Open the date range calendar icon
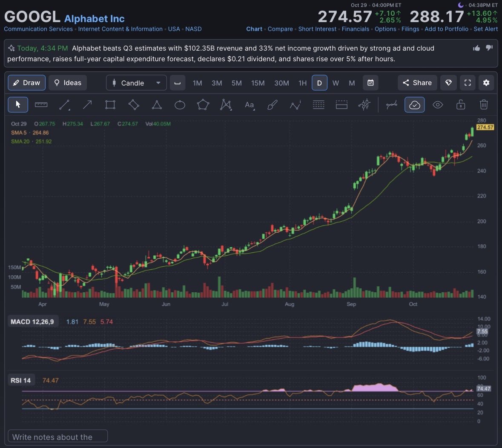The width and height of the screenshot is (502, 448). tap(370, 83)
